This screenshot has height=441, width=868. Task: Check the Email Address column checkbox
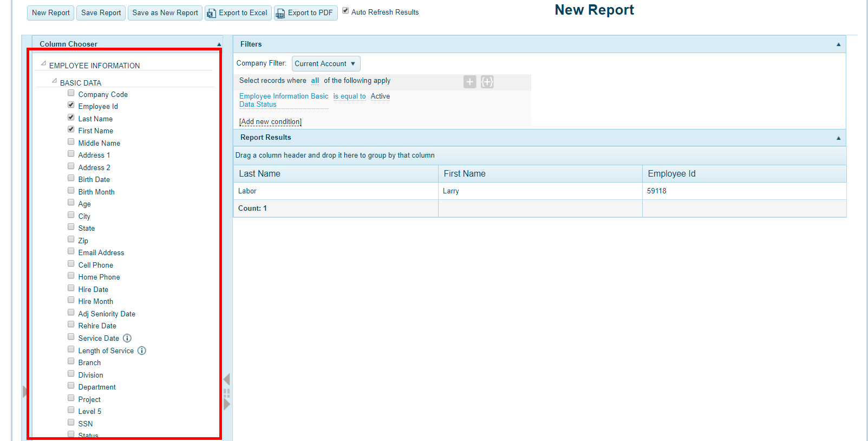point(71,251)
